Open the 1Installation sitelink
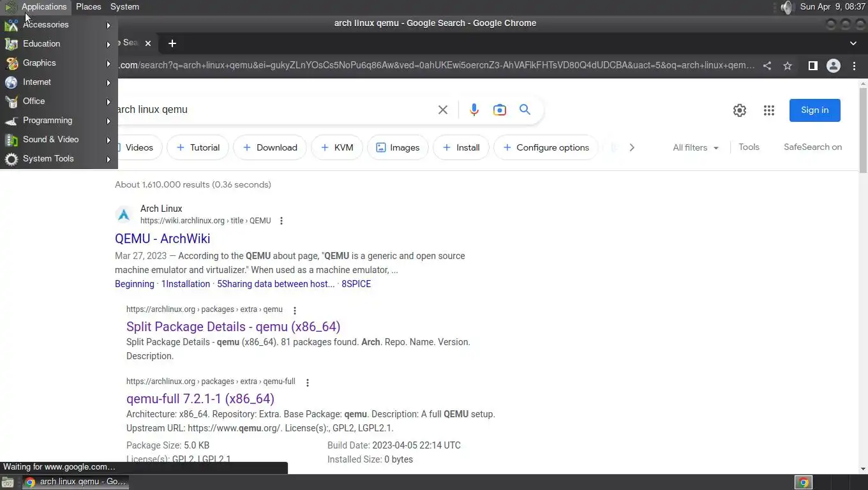The image size is (868, 490). point(185,284)
